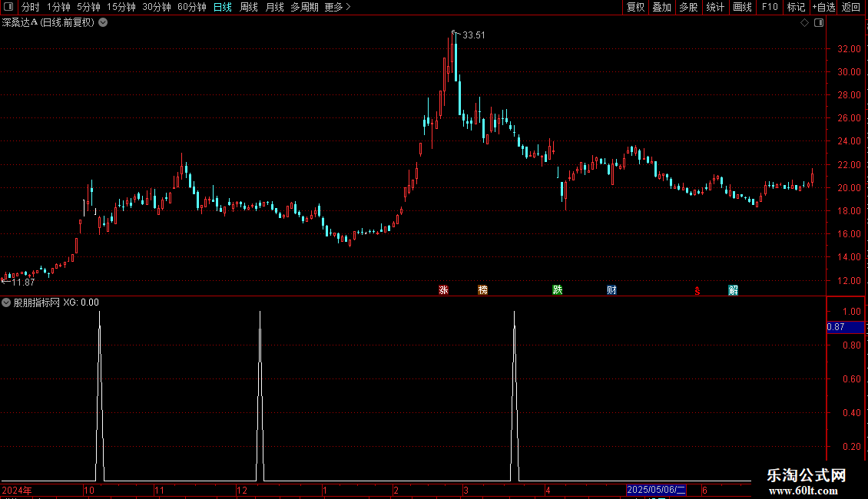Click the 深桑达A (日线.前复权) chart title
The image size is (868, 499).
click(48, 23)
